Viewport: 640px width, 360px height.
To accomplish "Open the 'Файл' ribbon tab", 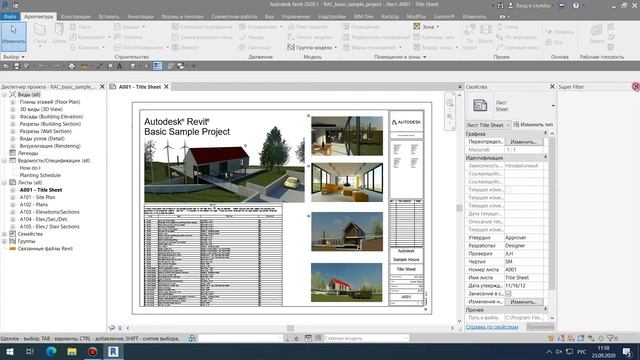I will (10, 17).
